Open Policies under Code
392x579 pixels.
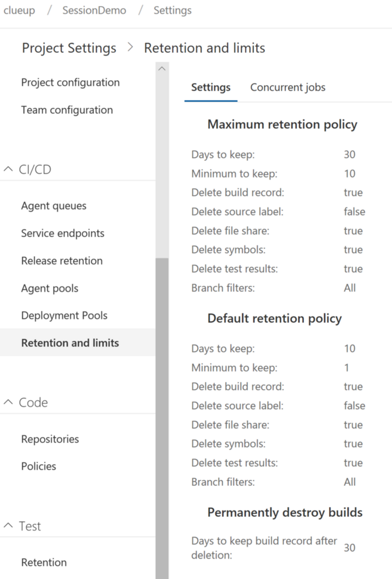point(39,466)
